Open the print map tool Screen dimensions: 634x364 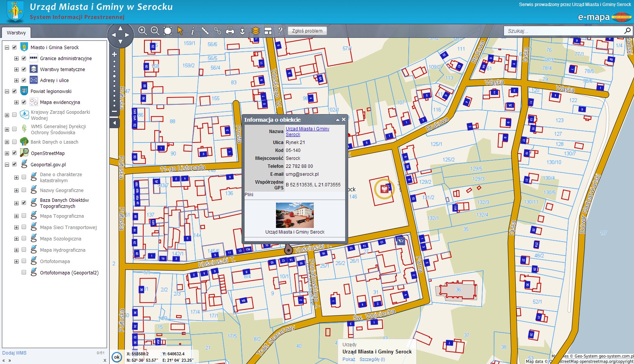pos(230,31)
